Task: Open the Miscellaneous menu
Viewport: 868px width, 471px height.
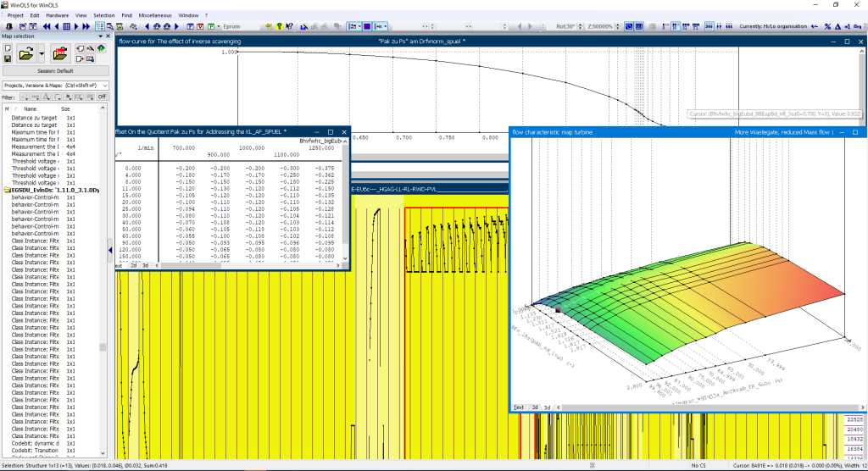Action: [x=155, y=15]
